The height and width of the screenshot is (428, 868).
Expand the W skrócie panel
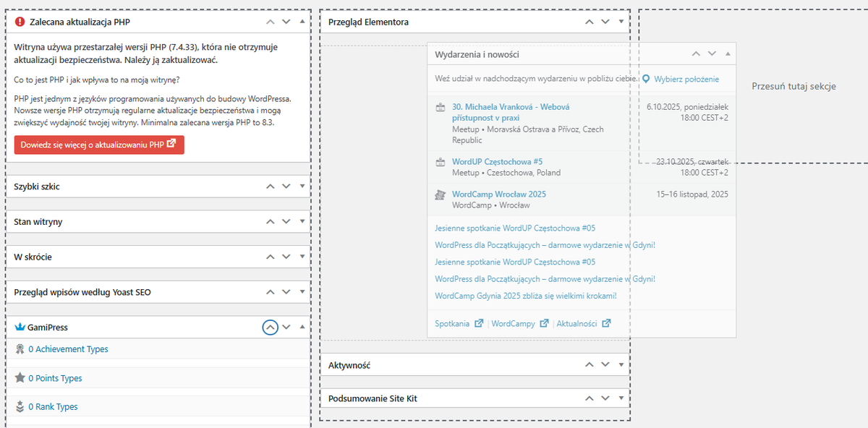coord(302,257)
